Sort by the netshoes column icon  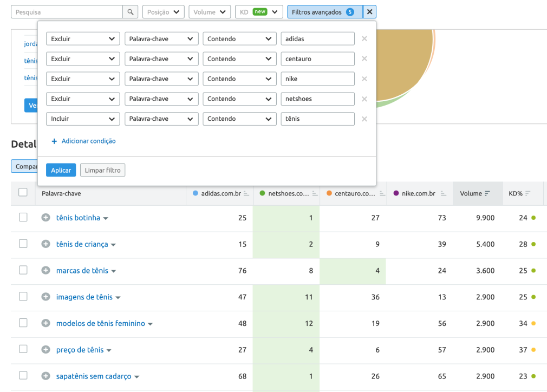pos(315,193)
